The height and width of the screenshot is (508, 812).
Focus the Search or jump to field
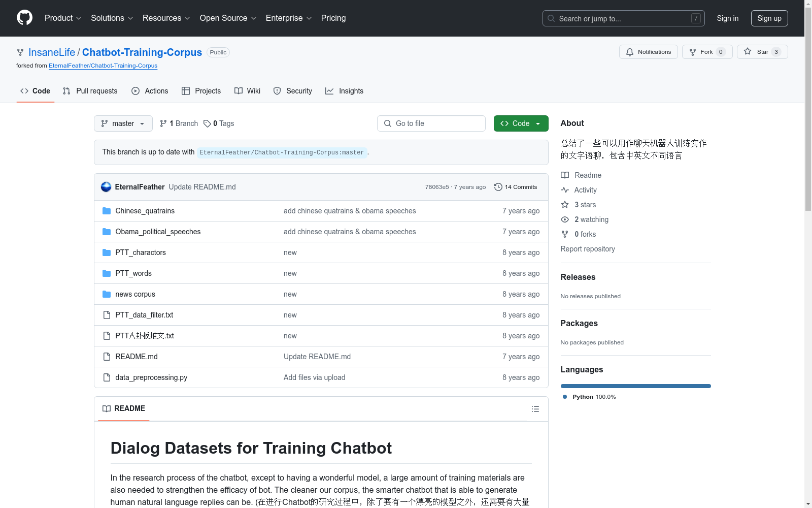624,18
